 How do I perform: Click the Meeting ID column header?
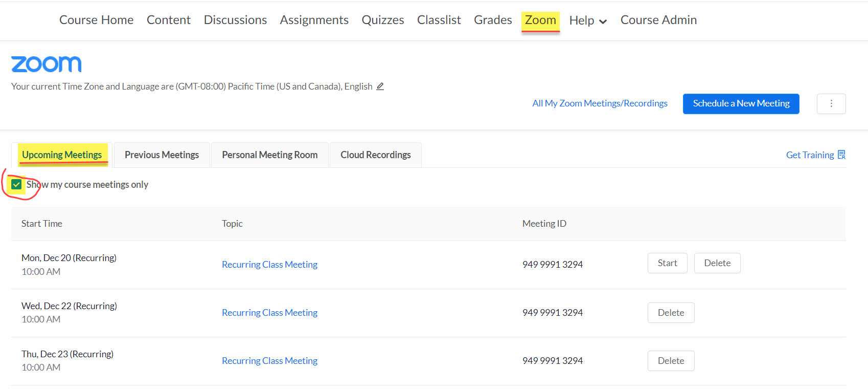[544, 224]
